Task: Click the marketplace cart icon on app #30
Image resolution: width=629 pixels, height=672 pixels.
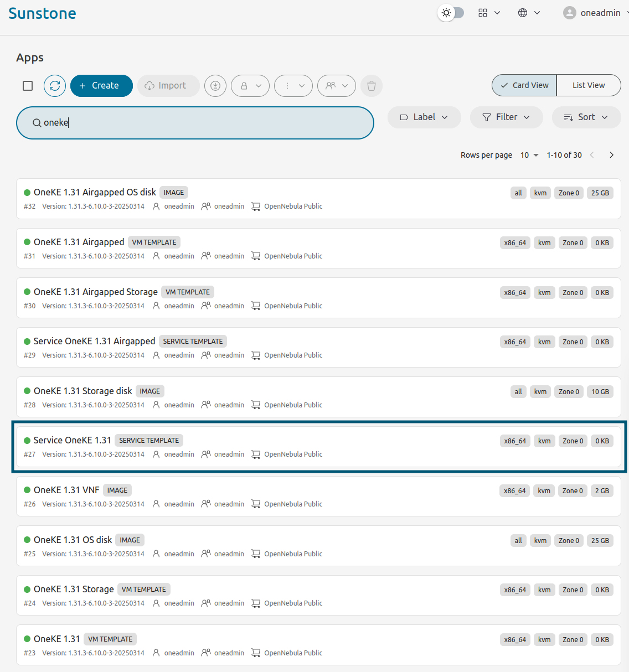Action: [x=256, y=306]
